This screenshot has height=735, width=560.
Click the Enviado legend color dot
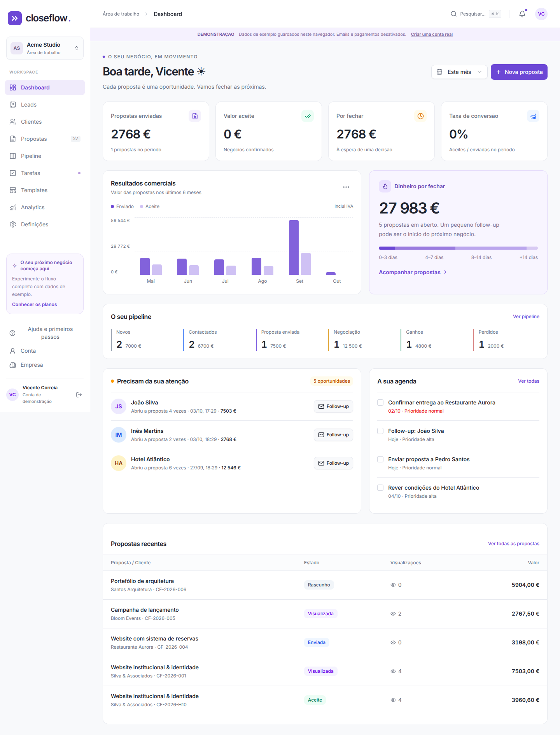tap(112, 206)
